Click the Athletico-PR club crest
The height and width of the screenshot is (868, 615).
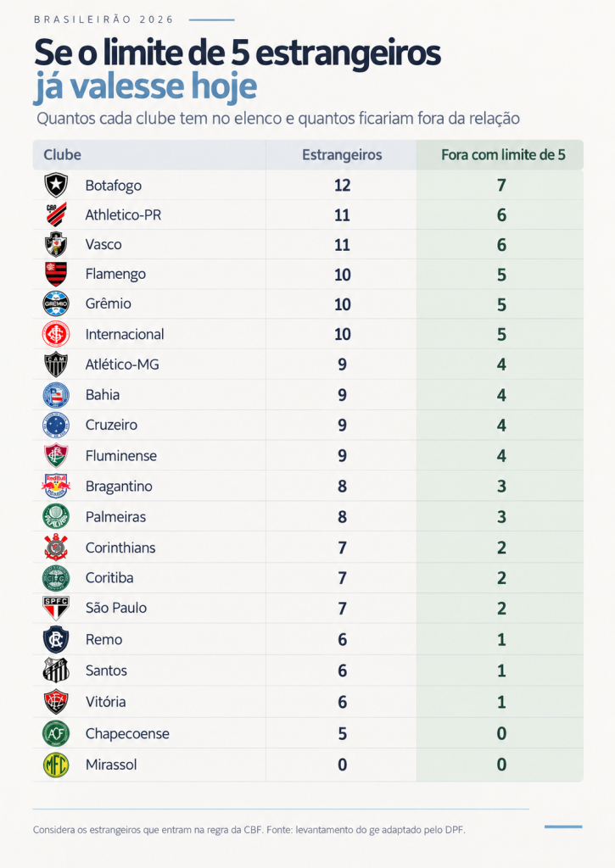(56, 214)
